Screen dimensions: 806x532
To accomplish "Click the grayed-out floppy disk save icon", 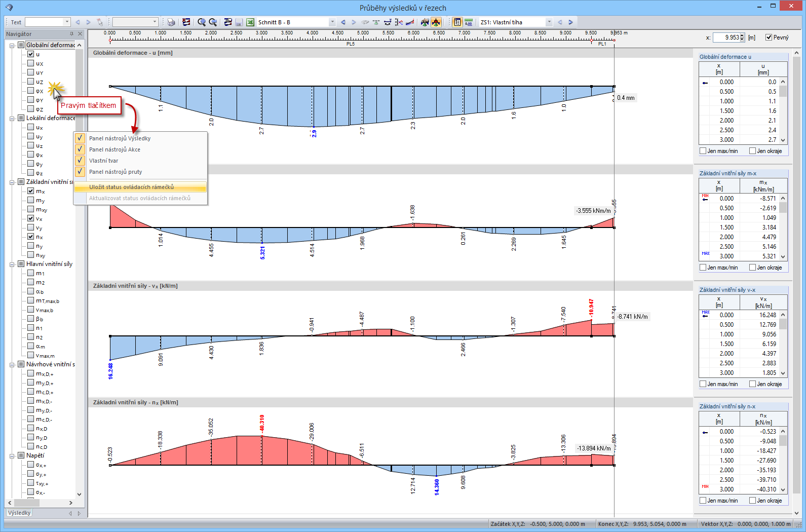I will (239, 22).
